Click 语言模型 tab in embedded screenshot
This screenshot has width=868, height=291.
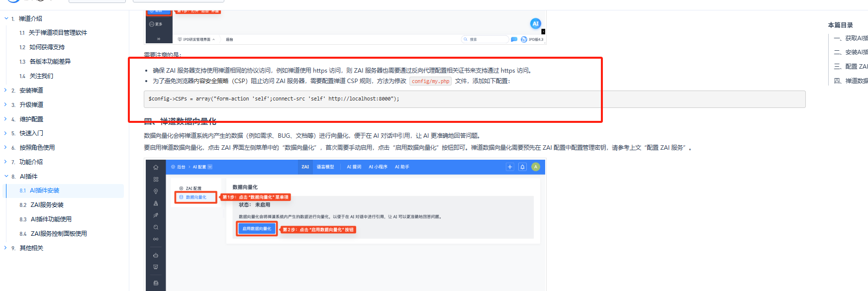pyautogui.click(x=325, y=167)
